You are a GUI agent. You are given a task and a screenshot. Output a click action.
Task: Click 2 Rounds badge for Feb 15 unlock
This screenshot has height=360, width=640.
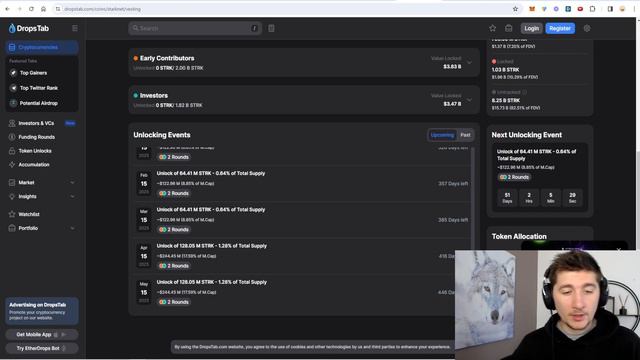[174, 193]
